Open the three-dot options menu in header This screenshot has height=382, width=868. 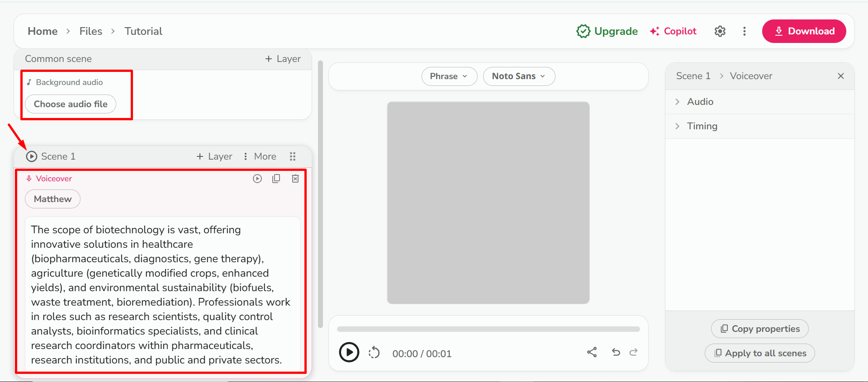745,31
